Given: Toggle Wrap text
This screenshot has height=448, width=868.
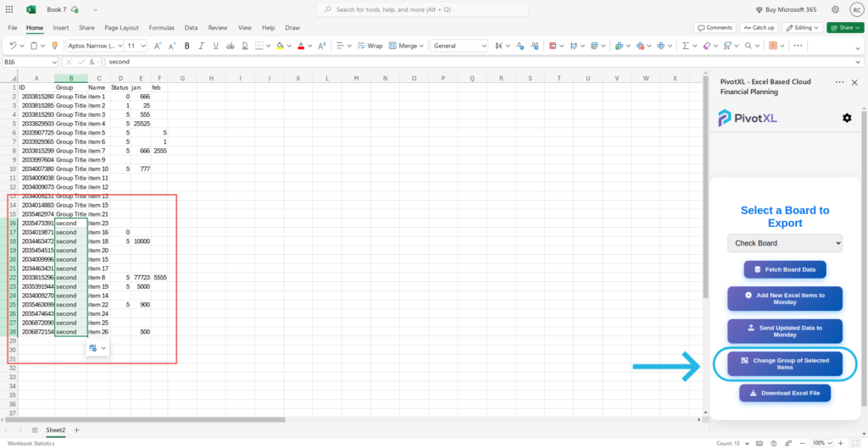Looking at the screenshot, I should pos(370,46).
